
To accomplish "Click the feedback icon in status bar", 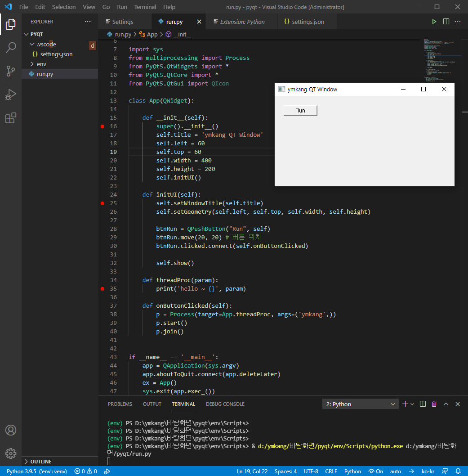I will click(445, 471).
